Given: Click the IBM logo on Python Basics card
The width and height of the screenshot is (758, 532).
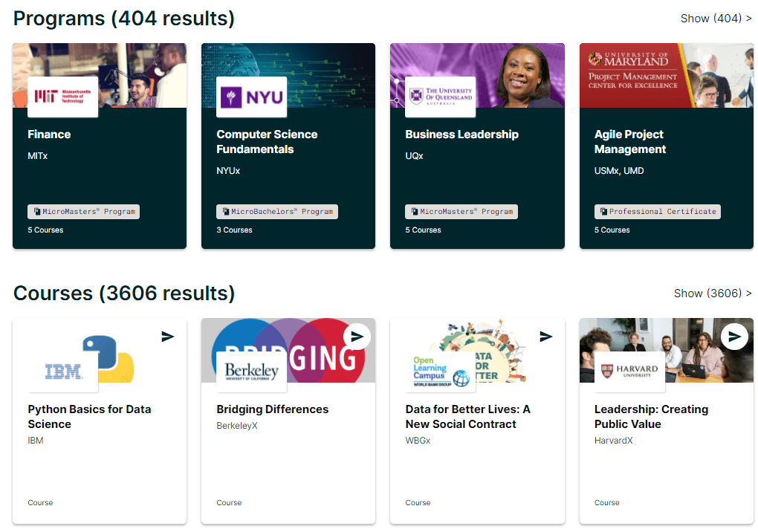Looking at the screenshot, I should point(63,372).
